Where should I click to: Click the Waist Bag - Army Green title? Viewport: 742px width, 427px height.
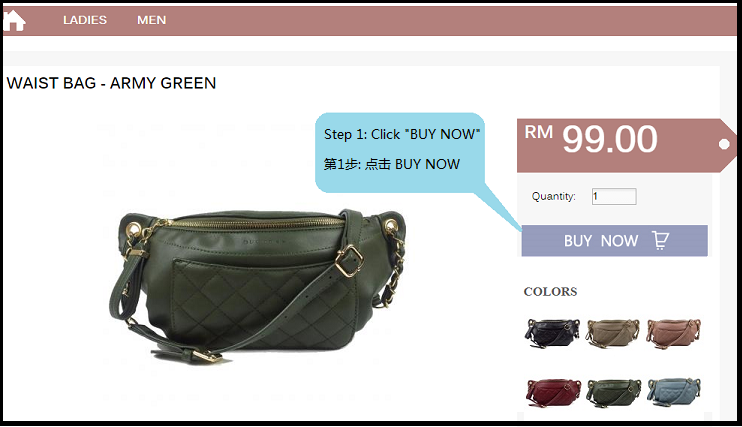click(111, 83)
